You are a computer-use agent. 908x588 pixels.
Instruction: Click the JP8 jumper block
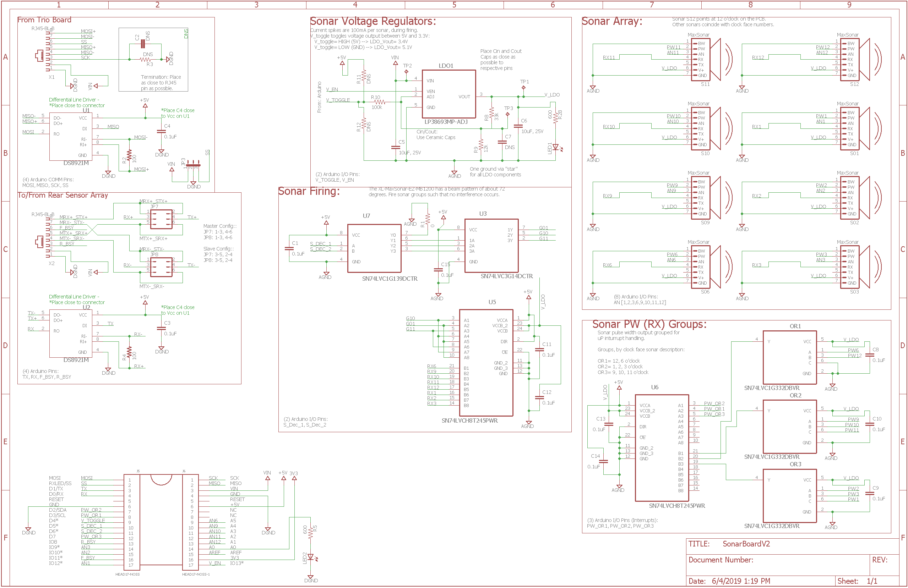click(161, 267)
